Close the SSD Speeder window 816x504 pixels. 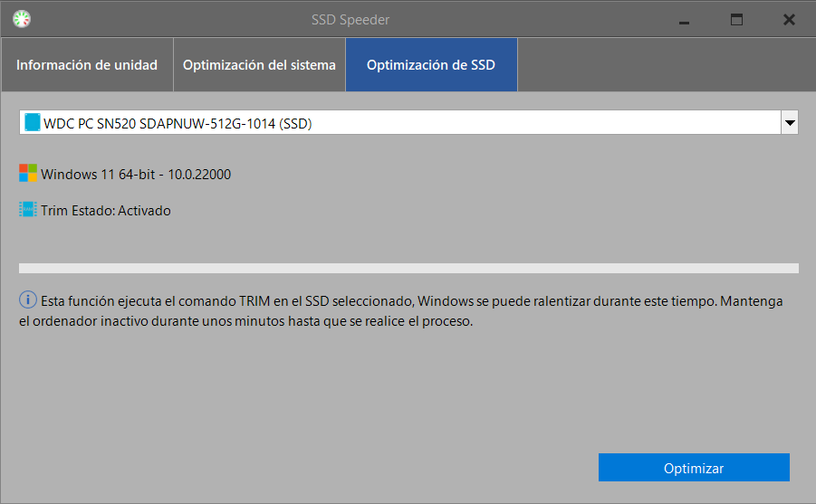(789, 19)
